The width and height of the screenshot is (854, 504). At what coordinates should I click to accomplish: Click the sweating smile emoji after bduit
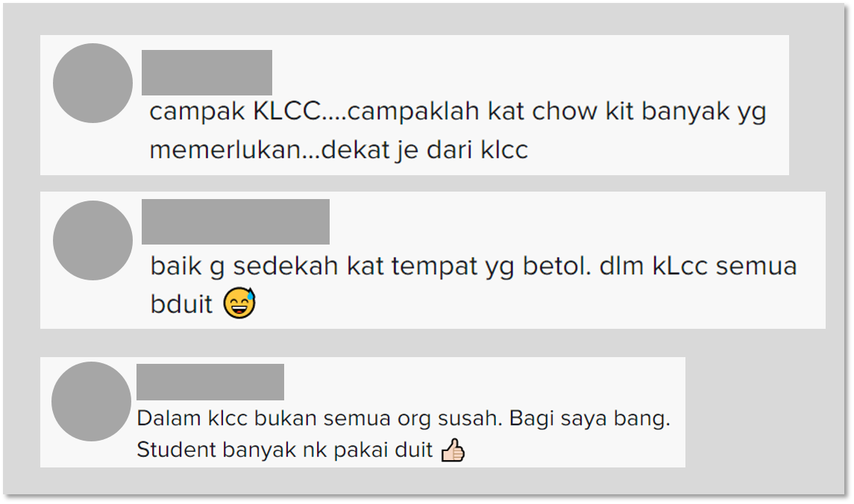coord(239,303)
